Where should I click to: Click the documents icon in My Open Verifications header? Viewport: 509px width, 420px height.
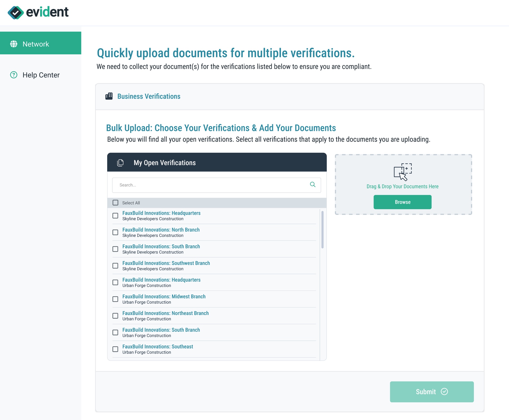[121, 163]
